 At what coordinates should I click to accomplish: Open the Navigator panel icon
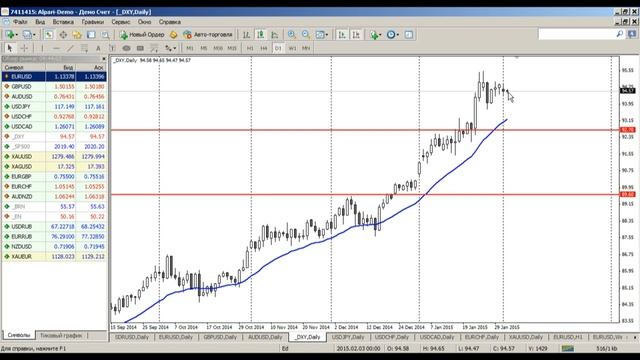[77, 35]
